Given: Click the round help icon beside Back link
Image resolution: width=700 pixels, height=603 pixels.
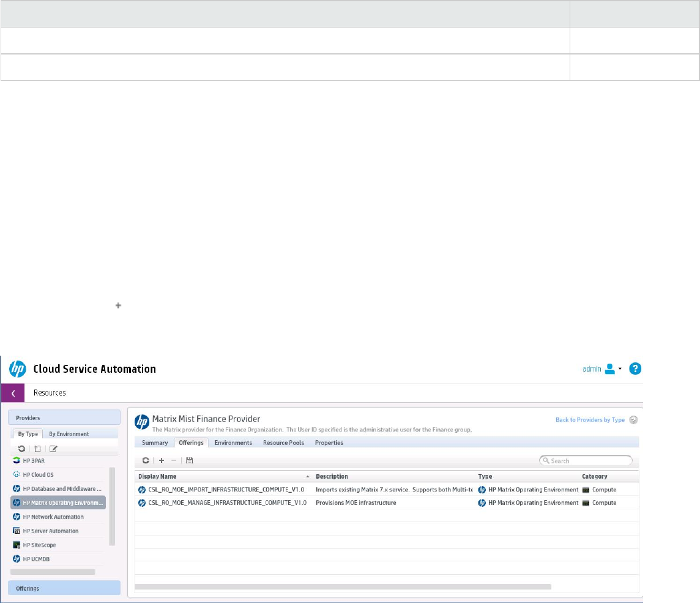Looking at the screenshot, I should tap(633, 420).
